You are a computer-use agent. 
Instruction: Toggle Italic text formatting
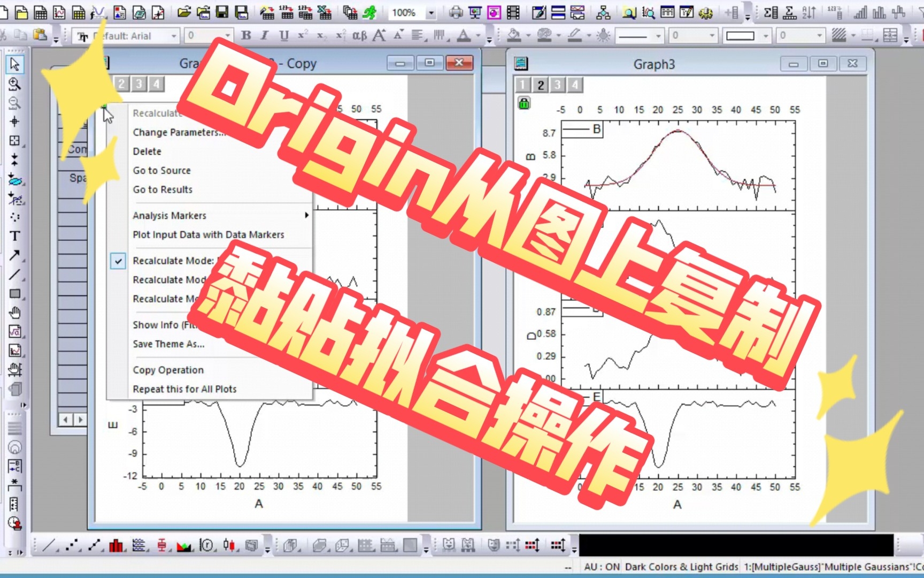click(x=264, y=35)
